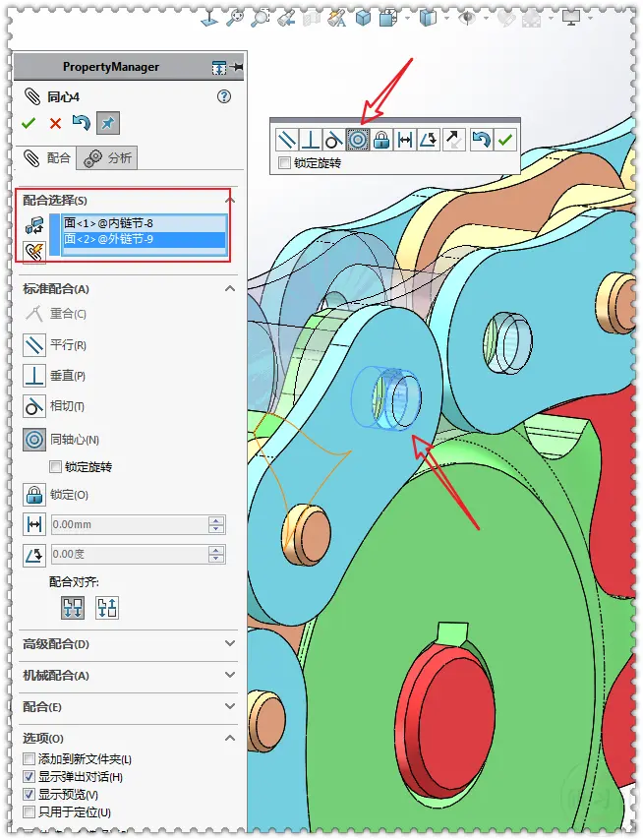Click the PropertyManager header pin icon

point(237,67)
